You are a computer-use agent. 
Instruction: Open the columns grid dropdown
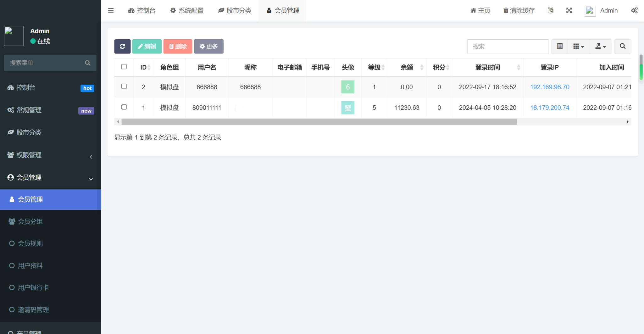click(x=579, y=46)
